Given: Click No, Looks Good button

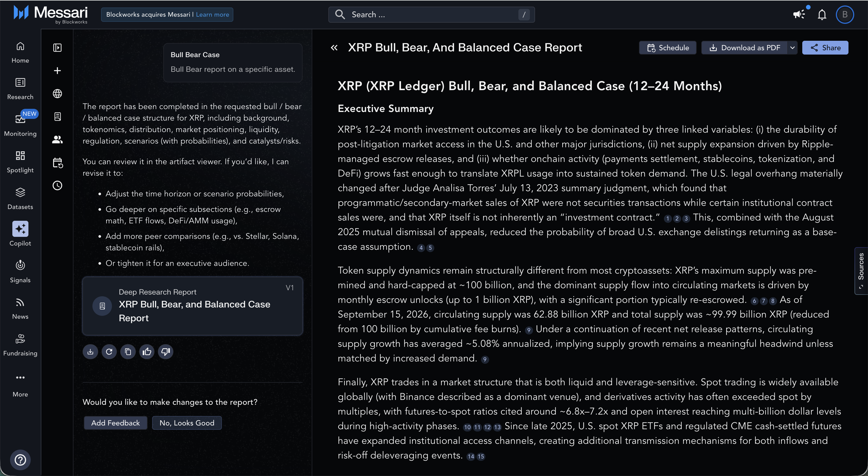Looking at the screenshot, I should [187, 423].
